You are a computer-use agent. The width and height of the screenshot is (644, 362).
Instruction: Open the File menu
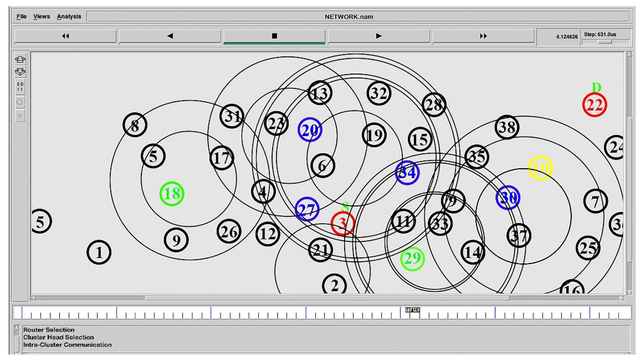click(22, 16)
